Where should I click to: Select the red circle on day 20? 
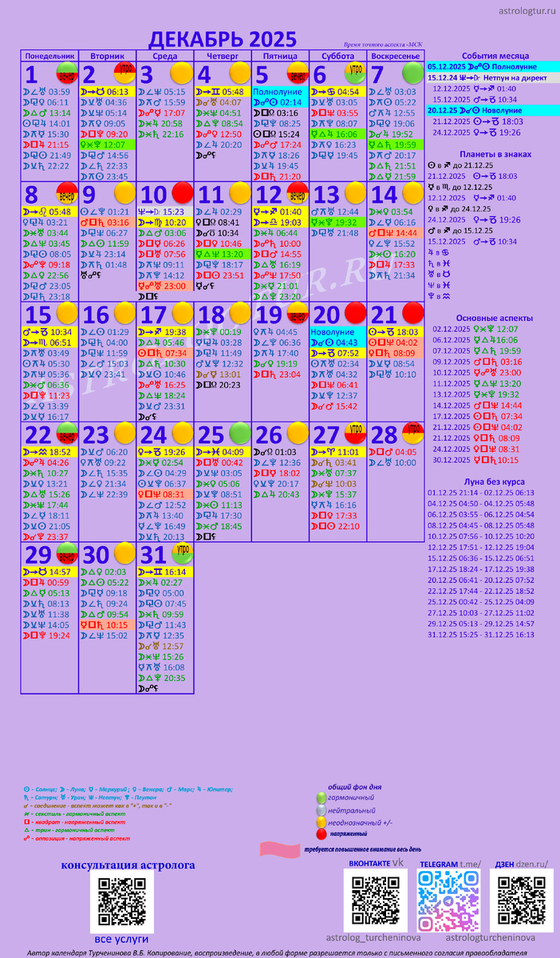[355, 312]
